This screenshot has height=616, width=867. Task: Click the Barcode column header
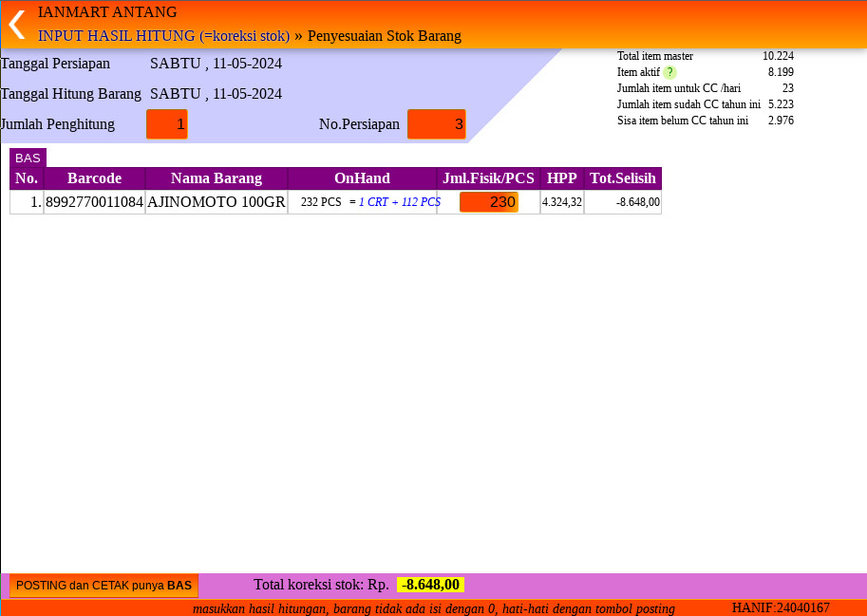(x=94, y=178)
